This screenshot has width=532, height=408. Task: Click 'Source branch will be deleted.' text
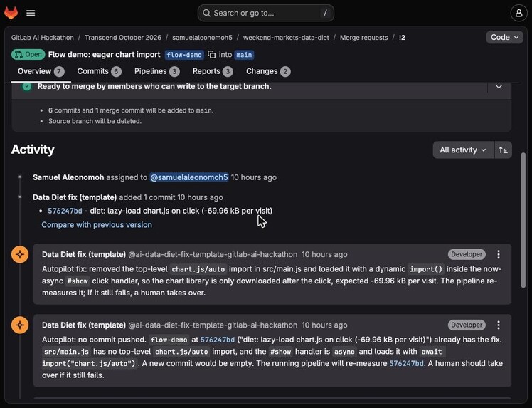pos(95,121)
